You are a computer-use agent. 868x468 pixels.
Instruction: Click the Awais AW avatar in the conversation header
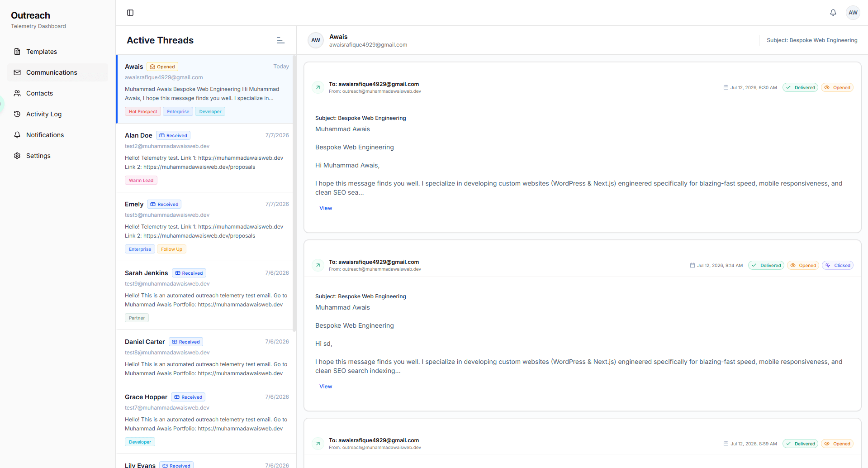(316, 40)
